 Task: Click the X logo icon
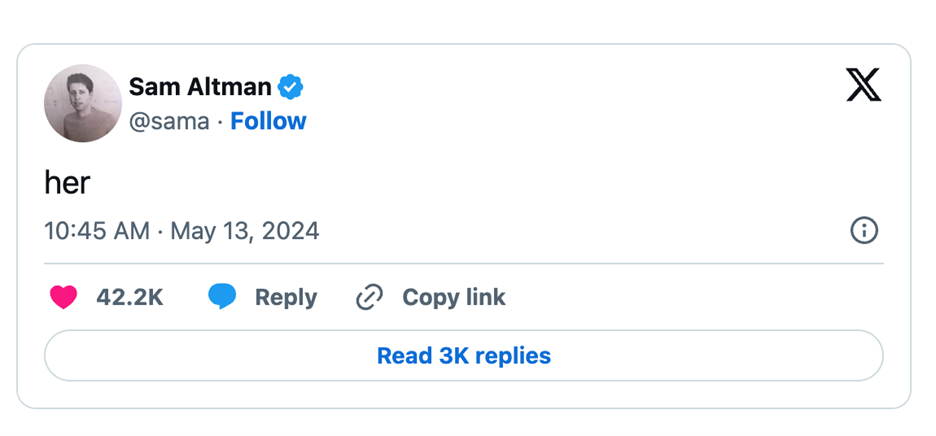(863, 86)
